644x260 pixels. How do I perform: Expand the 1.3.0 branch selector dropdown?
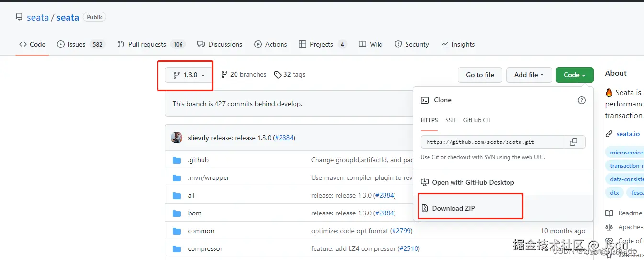pos(189,75)
